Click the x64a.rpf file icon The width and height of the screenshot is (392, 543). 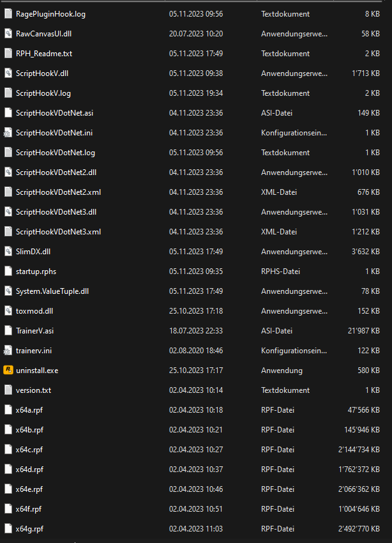point(8,409)
